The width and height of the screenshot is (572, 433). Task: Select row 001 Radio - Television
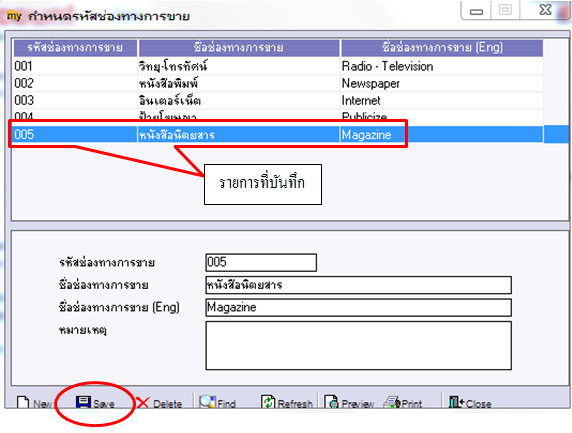click(x=278, y=66)
